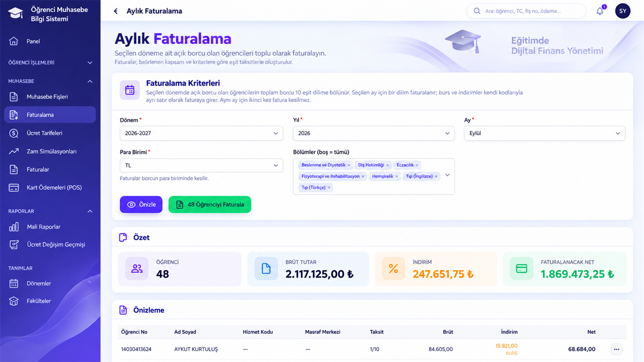Open the SY user avatar menu
Screen dimensions: 644x362
pos(623,11)
